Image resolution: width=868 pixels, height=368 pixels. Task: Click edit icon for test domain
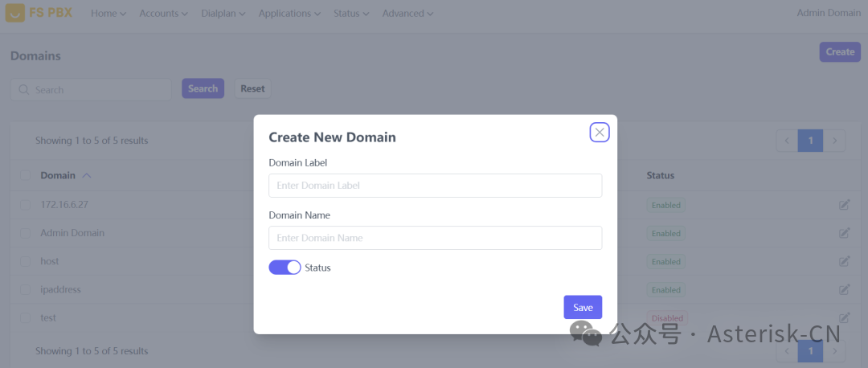pos(844,317)
